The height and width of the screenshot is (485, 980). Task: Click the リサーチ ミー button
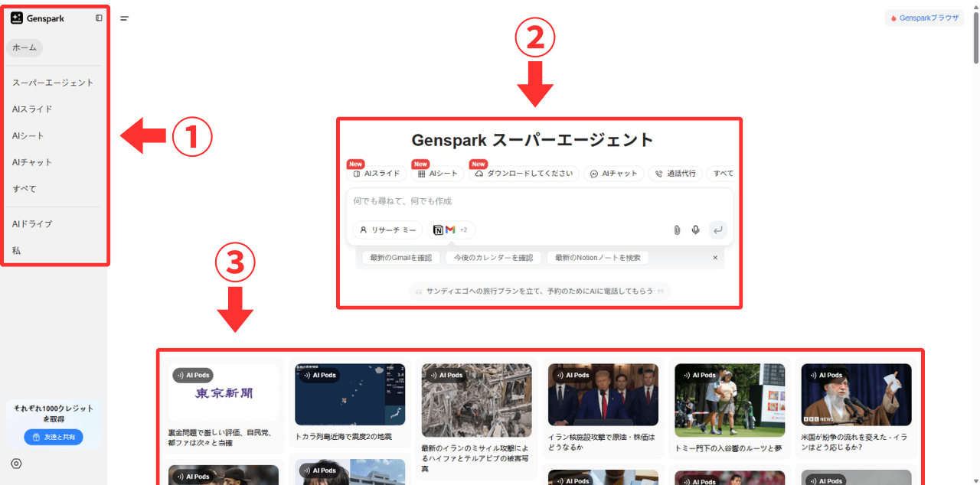click(387, 229)
